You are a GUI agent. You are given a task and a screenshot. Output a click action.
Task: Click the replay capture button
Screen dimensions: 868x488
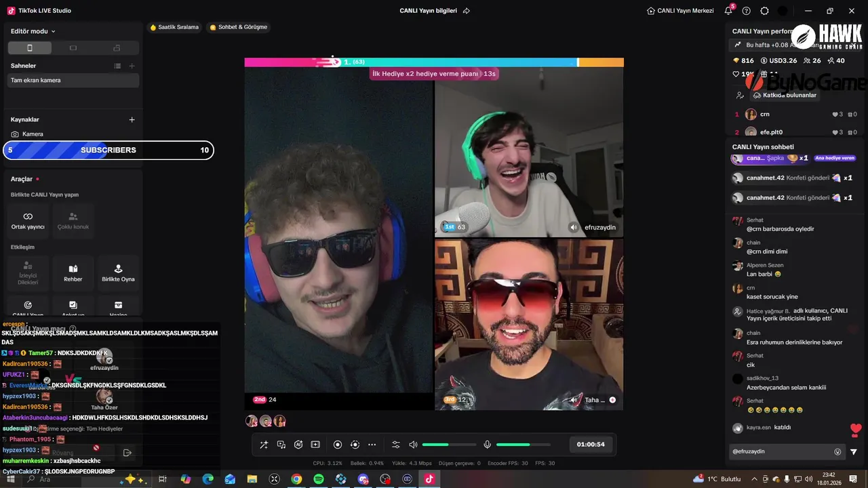coord(355,445)
